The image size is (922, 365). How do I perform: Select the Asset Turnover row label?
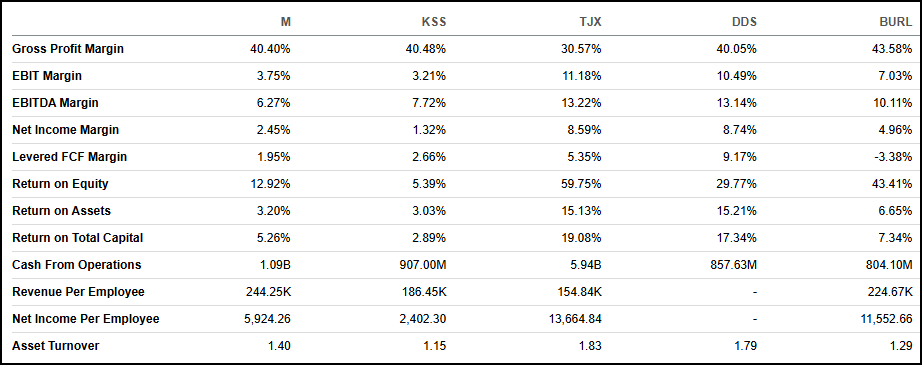point(56,346)
